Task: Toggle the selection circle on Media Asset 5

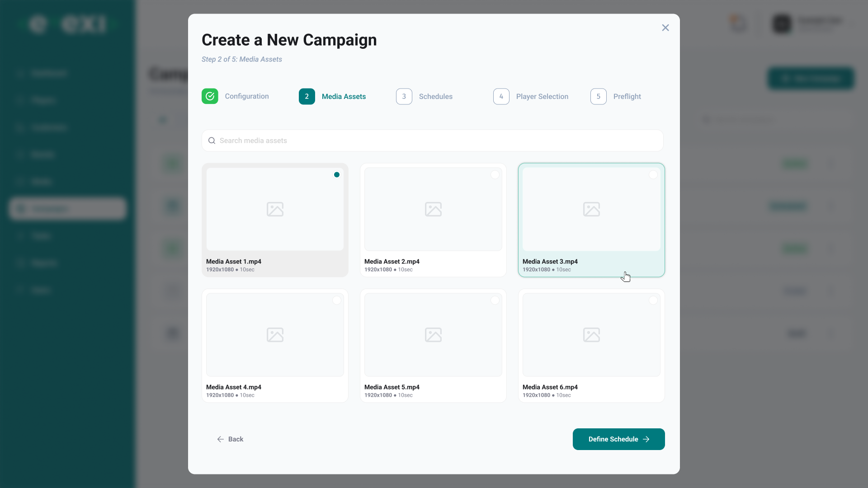Action: click(x=495, y=300)
